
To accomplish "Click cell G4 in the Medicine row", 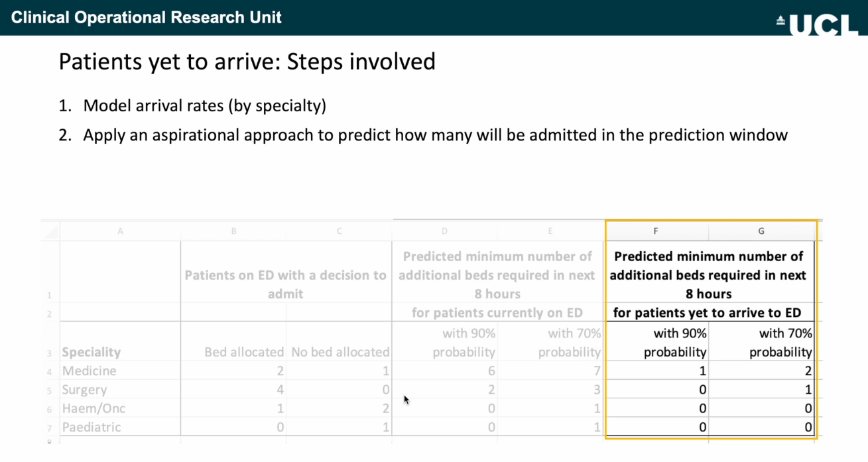I will click(763, 371).
